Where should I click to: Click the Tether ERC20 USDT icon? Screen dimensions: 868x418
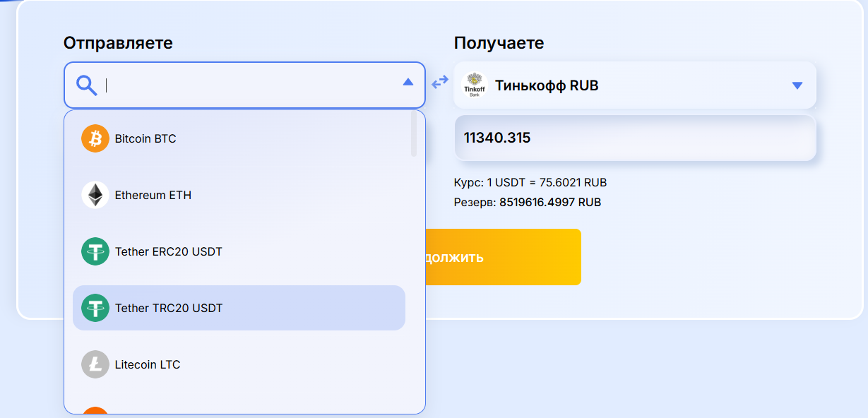pyautogui.click(x=95, y=251)
